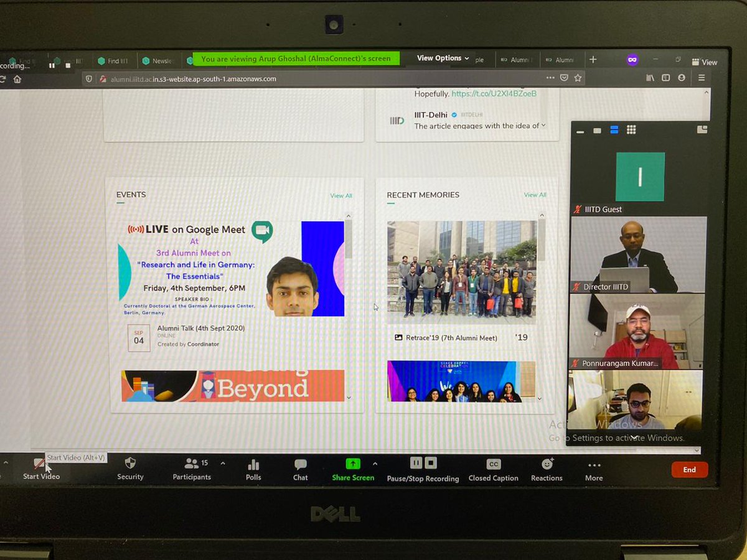Open the t.co/U2XI4BZoeB tweet link

coord(494,94)
